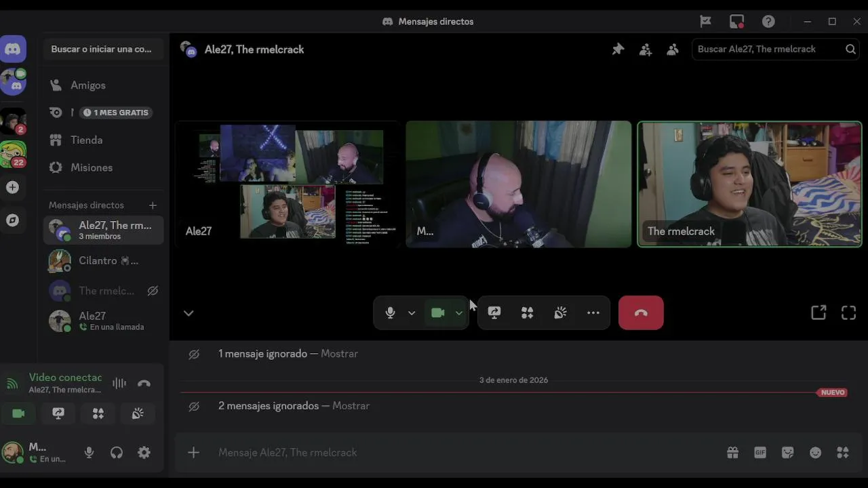The width and height of the screenshot is (868, 488).
Task: Open Misiones in sidebar
Action: (x=104, y=167)
